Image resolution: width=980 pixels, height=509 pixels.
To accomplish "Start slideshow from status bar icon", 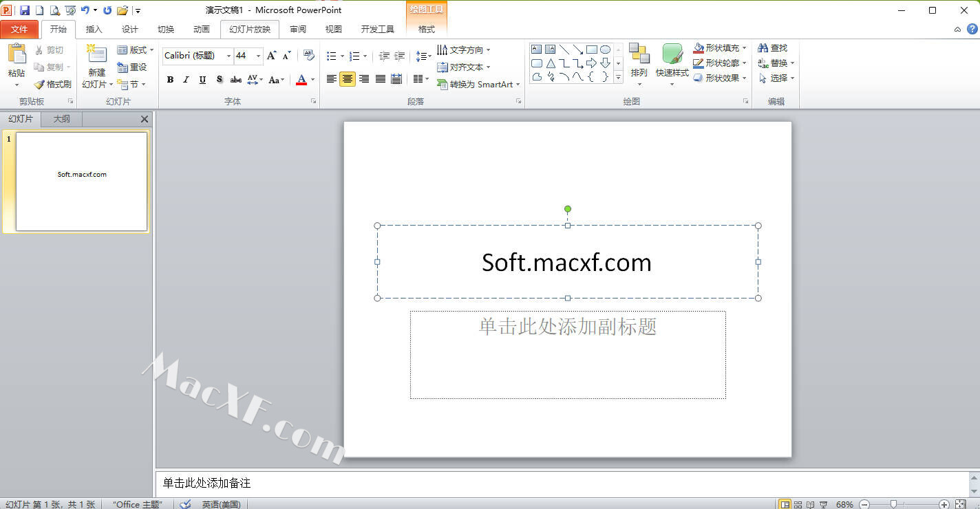I will click(823, 504).
